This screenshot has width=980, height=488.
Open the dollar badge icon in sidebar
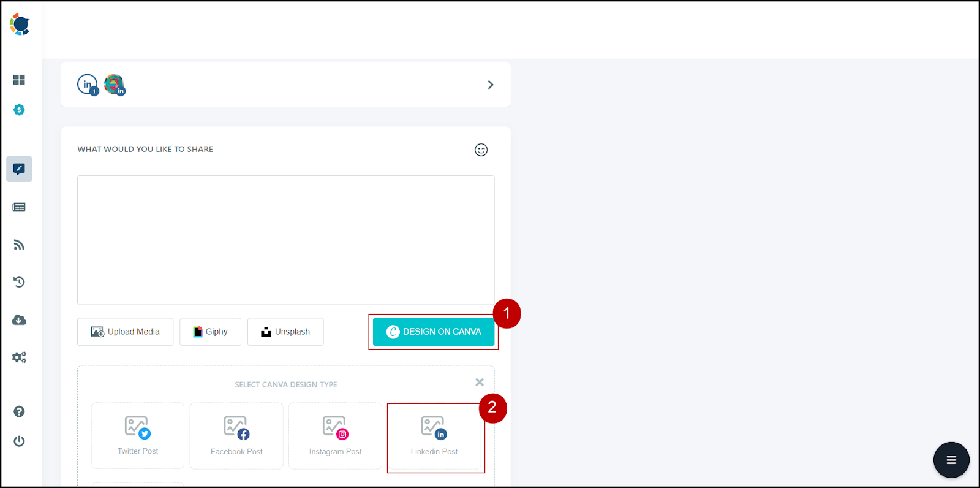tap(19, 110)
